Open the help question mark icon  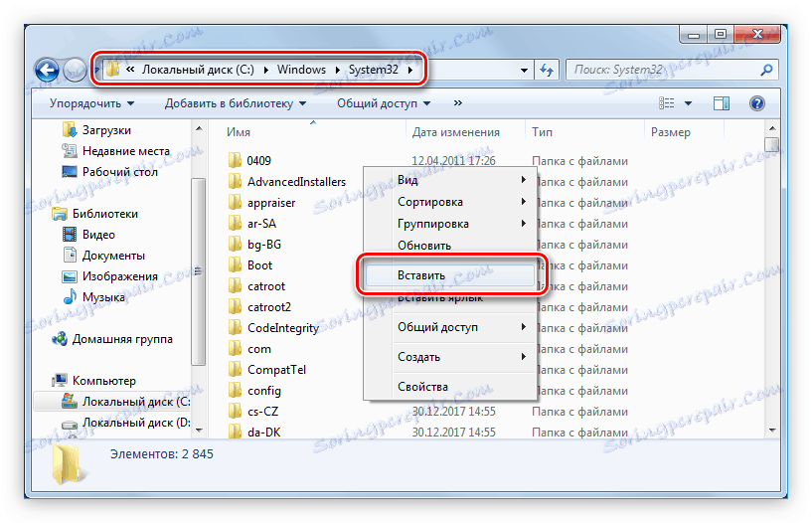coord(756,103)
